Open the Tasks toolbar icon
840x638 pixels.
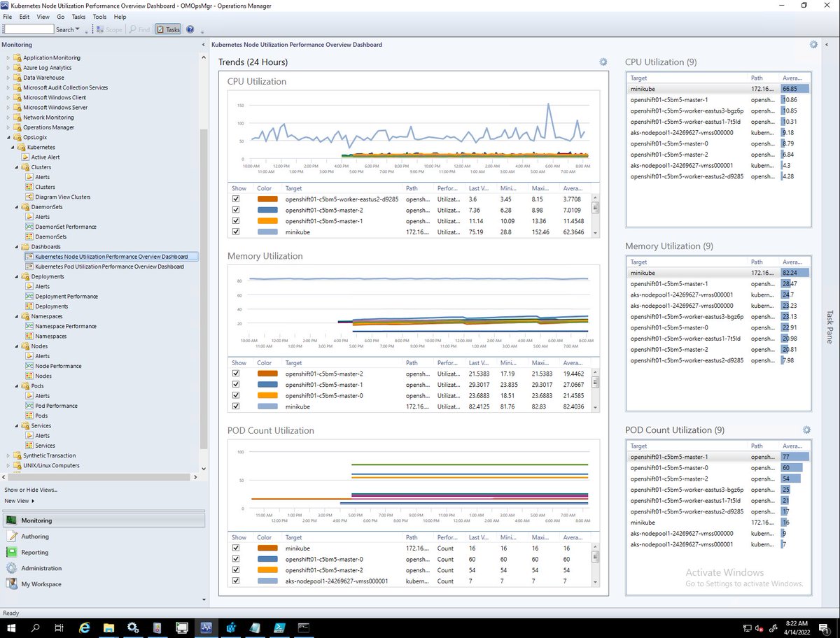click(x=167, y=29)
